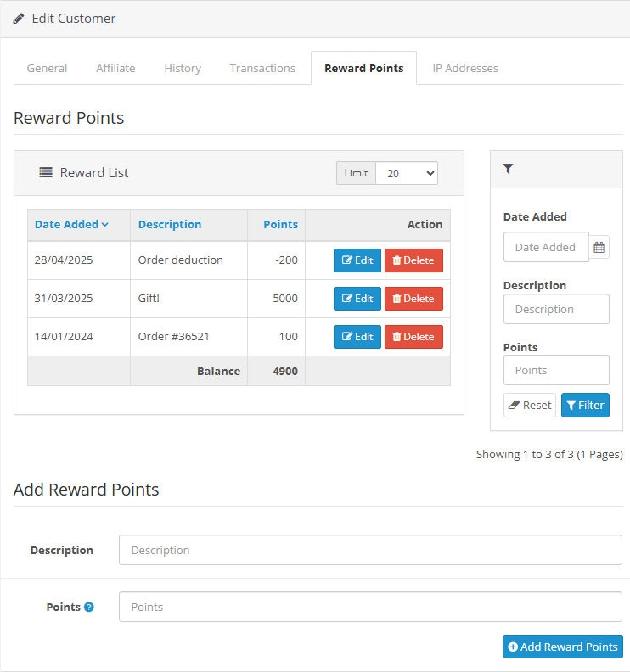Screen dimensions: 630x672
Task: Reset the filter fields
Action: [x=530, y=405]
